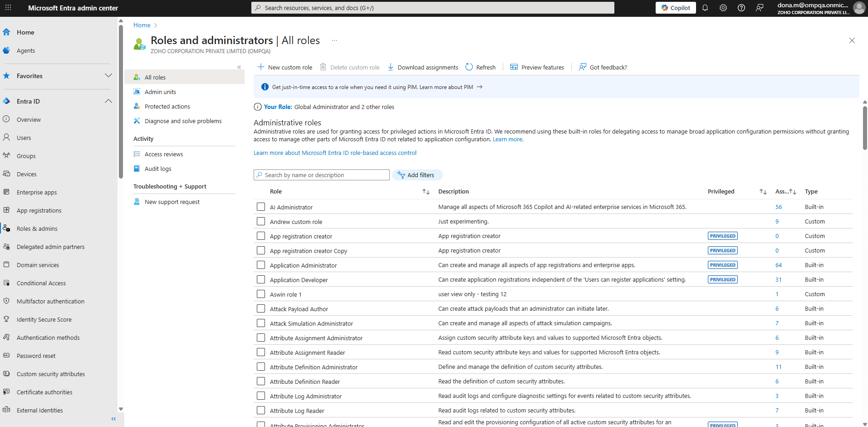Image resolution: width=868 pixels, height=427 pixels.
Task: Open the Access reviews page
Action: pos(164,154)
